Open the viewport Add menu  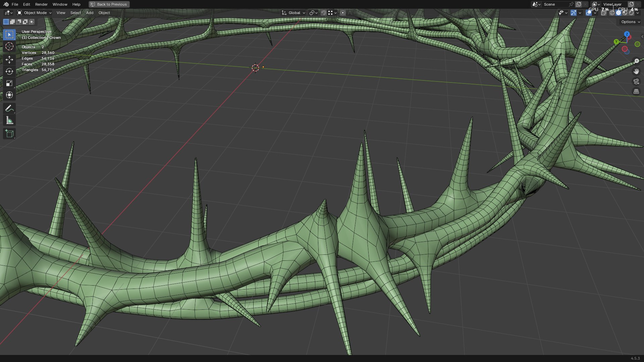pyautogui.click(x=90, y=13)
